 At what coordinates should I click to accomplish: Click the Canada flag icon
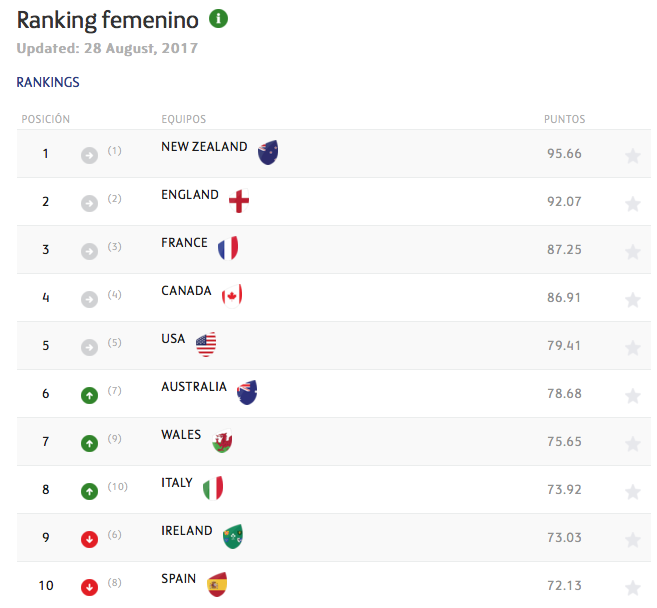point(232,295)
